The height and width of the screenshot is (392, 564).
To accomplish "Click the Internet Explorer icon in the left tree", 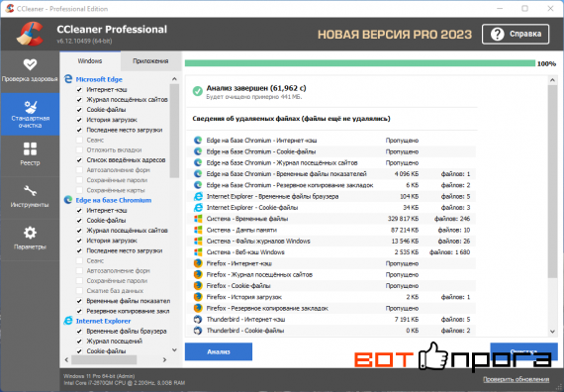I will [x=68, y=321].
